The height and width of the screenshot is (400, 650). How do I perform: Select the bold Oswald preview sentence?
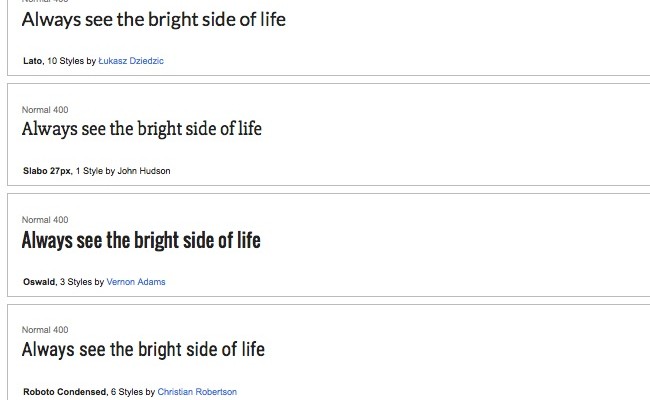(141, 240)
